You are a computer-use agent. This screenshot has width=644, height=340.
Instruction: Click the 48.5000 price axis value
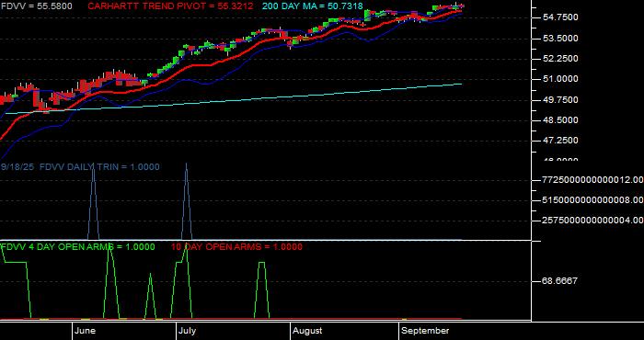click(560, 120)
